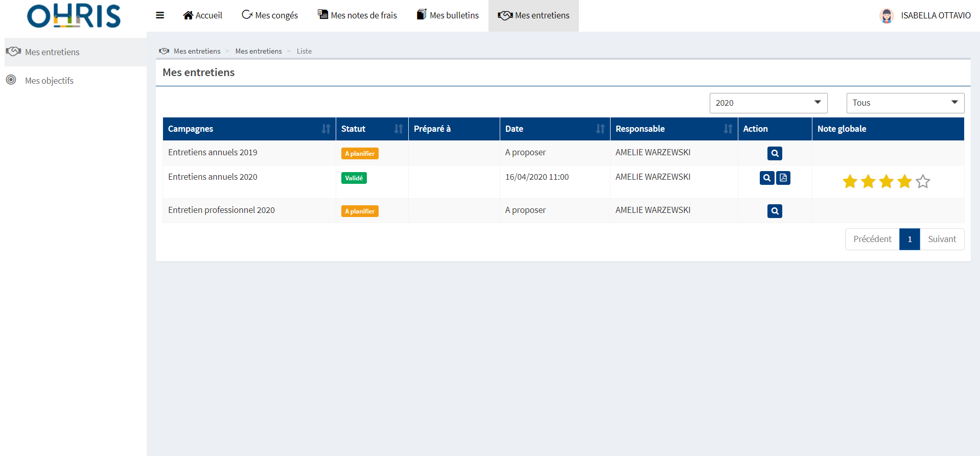The image size is (980, 456).
Task: Open magnifier for Entretien professionnel 2020
Action: tap(775, 211)
